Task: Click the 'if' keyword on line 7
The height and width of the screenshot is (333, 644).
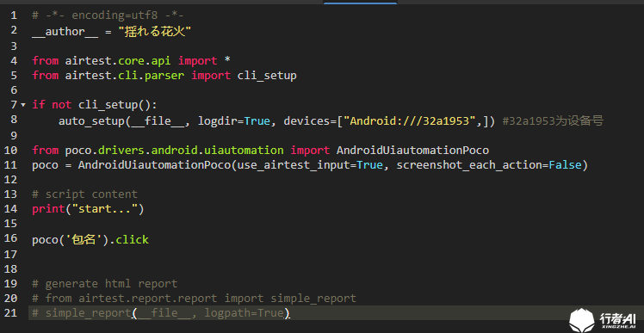Action: coord(39,105)
